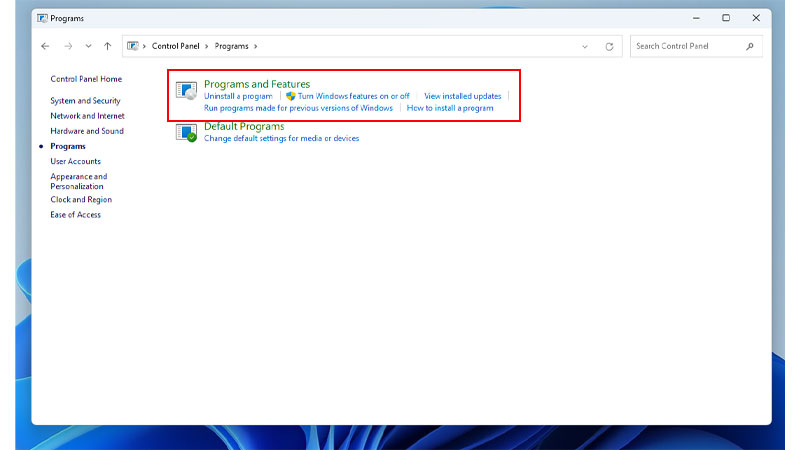Image resolution: width=800 pixels, height=450 pixels.
Task: Open Change default settings for media or devices
Action: (x=282, y=138)
